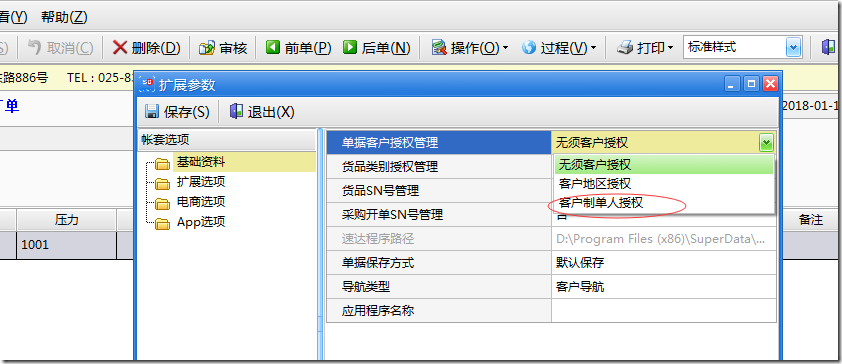Viewport: 842px width, 364px height.
Task: Minimize the 扩展参数 dialog
Action: [x=732, y=83]
